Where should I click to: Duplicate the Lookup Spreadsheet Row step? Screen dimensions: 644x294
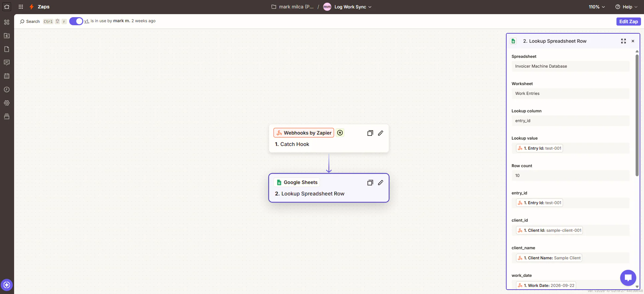click(x=370, y=183)
